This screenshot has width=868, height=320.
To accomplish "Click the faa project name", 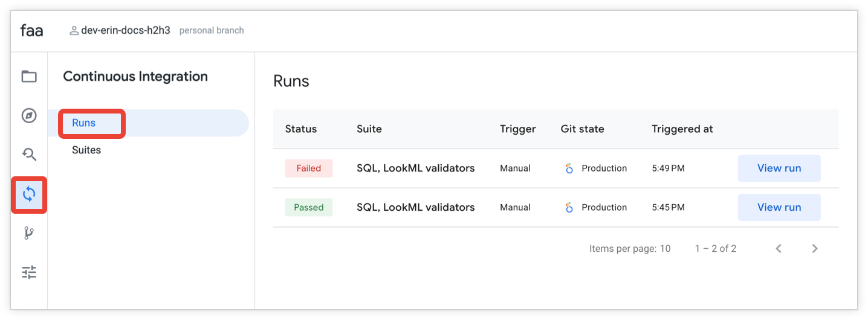I will pyautogui.click(x=31, y=30).
